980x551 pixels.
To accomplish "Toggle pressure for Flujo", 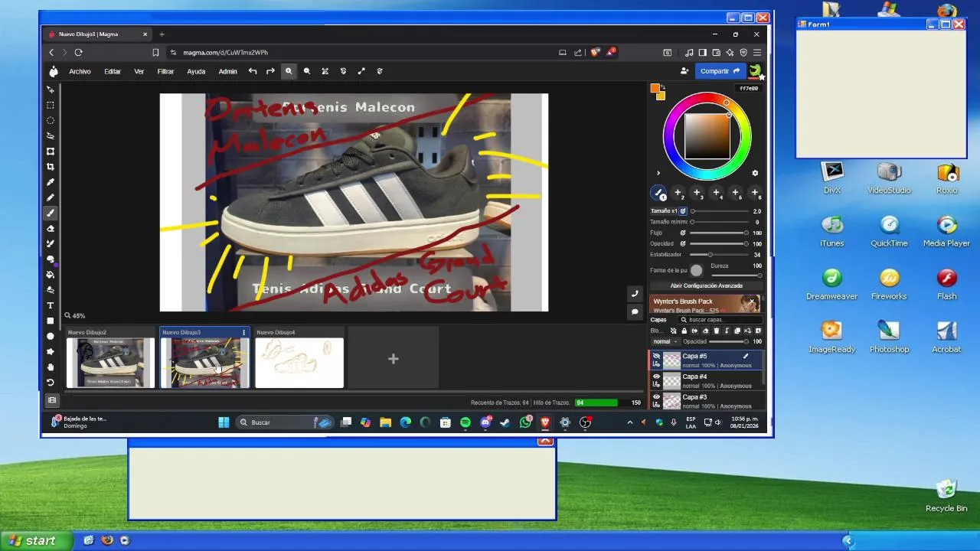I will point(683,233).
